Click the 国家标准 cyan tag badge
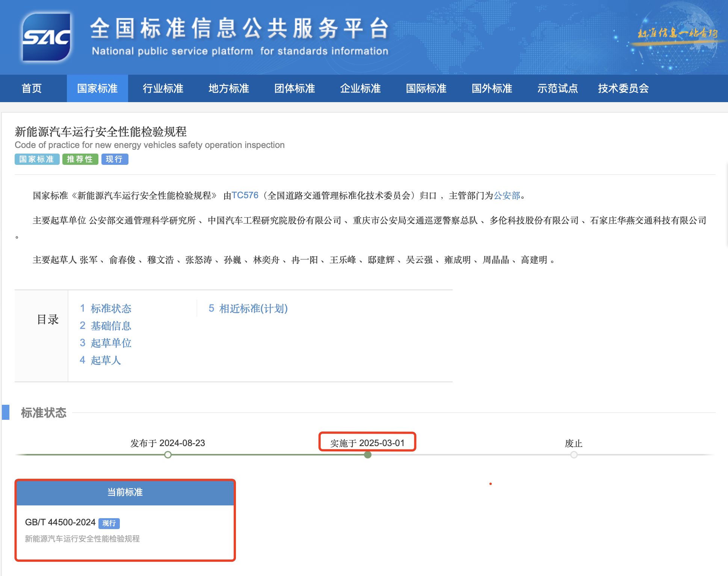The height and width of the screenshot is (576, 728). coord(37,159)
